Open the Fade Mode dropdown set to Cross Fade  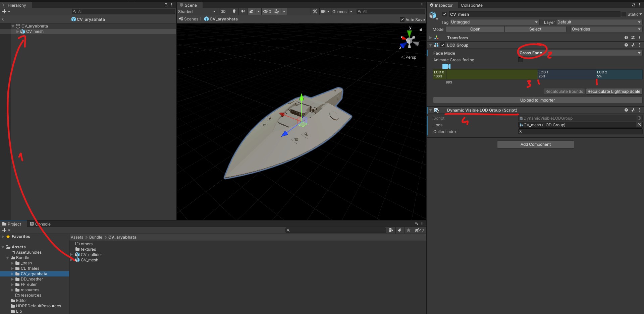580,53
